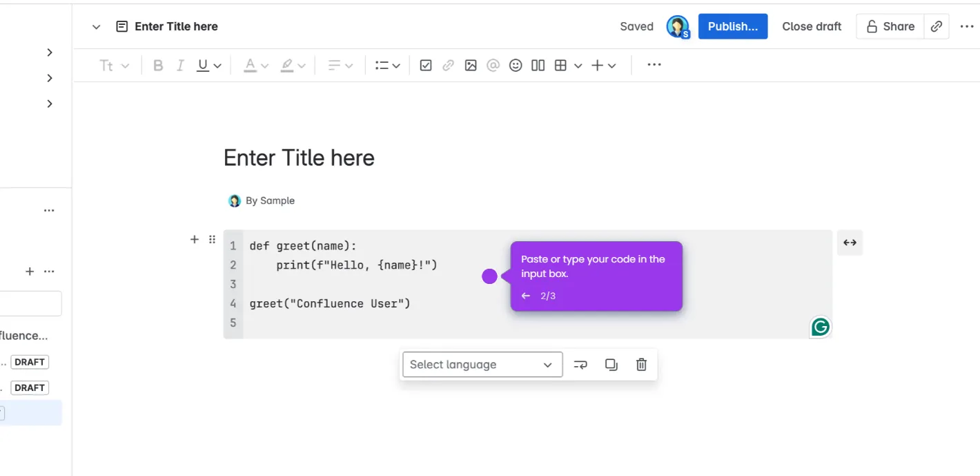Expand the first sidebar chevron
This screenshot has width=980, height=476.
click(50, 53)
